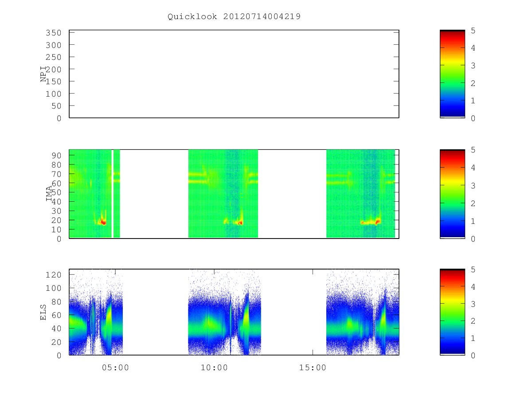This screenshot has height=399, width=532.
Task: Click the ELS axis label
Action: coord(43,312)
